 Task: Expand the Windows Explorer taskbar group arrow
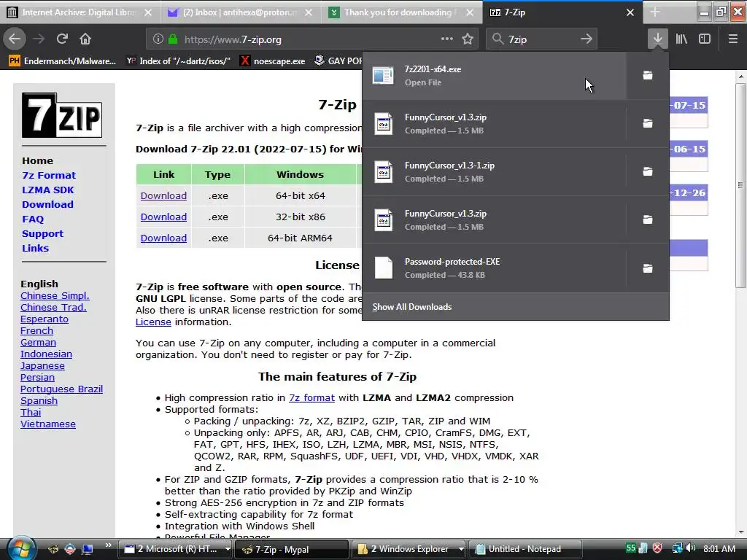tap(461, 549)
